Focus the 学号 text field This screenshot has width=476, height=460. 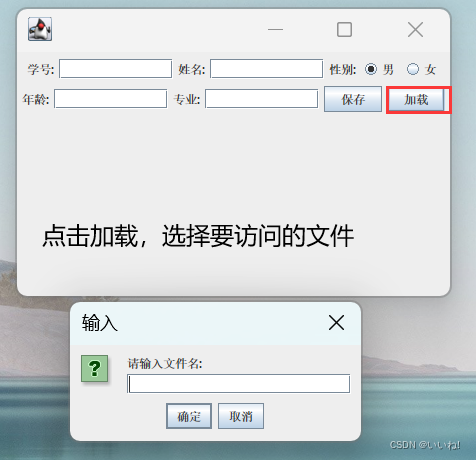coord(116,69)
